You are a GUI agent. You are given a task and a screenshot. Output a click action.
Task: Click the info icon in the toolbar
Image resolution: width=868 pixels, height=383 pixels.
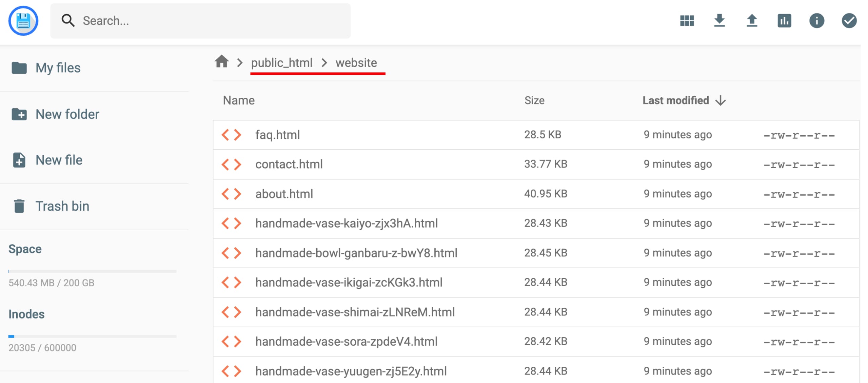pyautogui.click(x=817, y=21)
